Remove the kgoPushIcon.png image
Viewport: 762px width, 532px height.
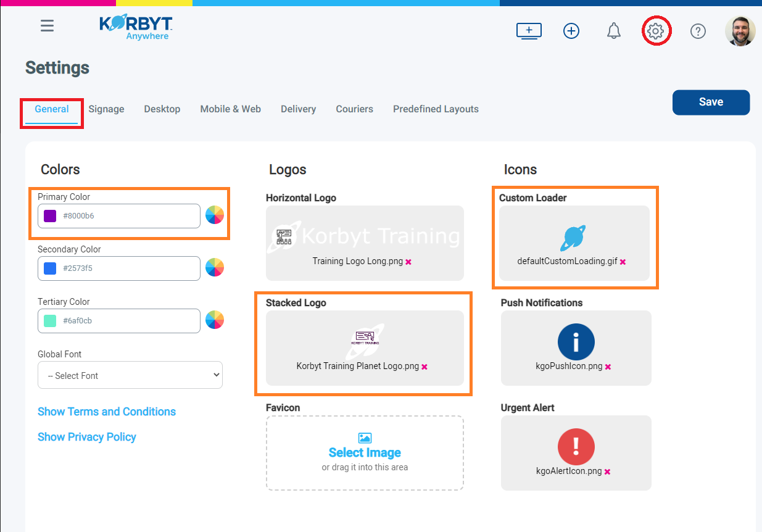click(x=608, y=367)
